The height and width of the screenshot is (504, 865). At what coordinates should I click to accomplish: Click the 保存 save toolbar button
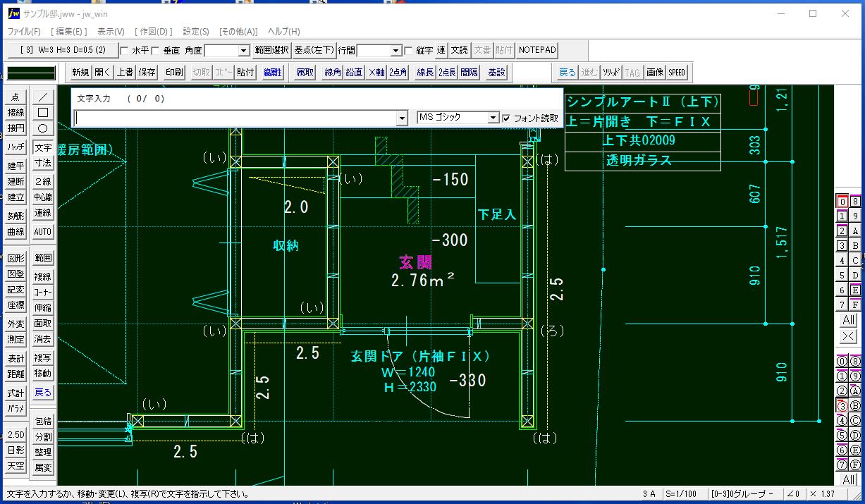147,72
